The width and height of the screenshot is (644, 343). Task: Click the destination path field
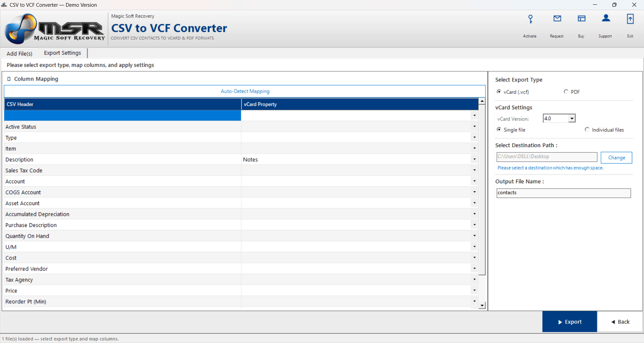point(547,157)
